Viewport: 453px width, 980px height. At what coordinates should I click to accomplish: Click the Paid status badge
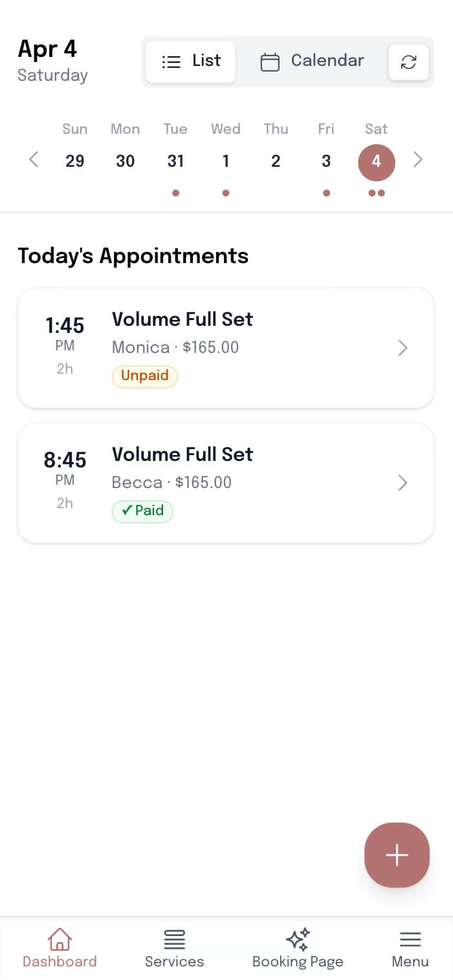pos(142,511)
